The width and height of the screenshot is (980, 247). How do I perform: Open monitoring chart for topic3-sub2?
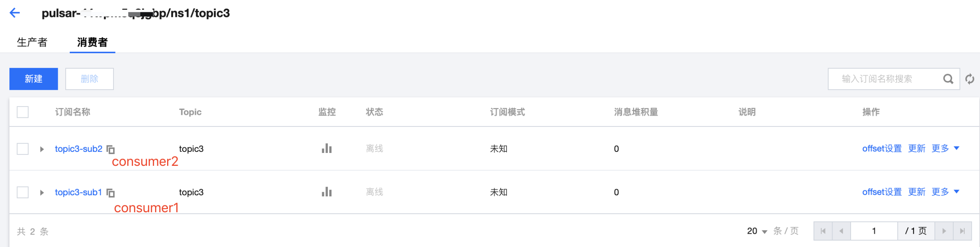[x=326, y=149]
